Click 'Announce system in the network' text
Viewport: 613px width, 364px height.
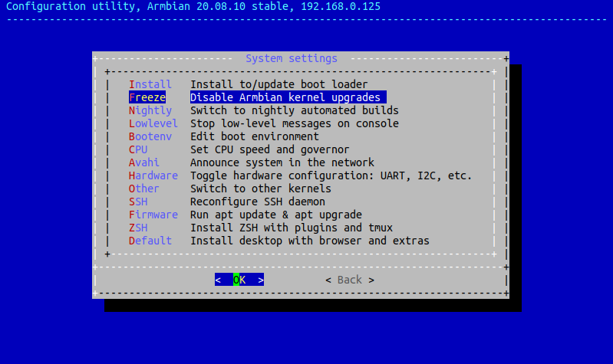282,162
